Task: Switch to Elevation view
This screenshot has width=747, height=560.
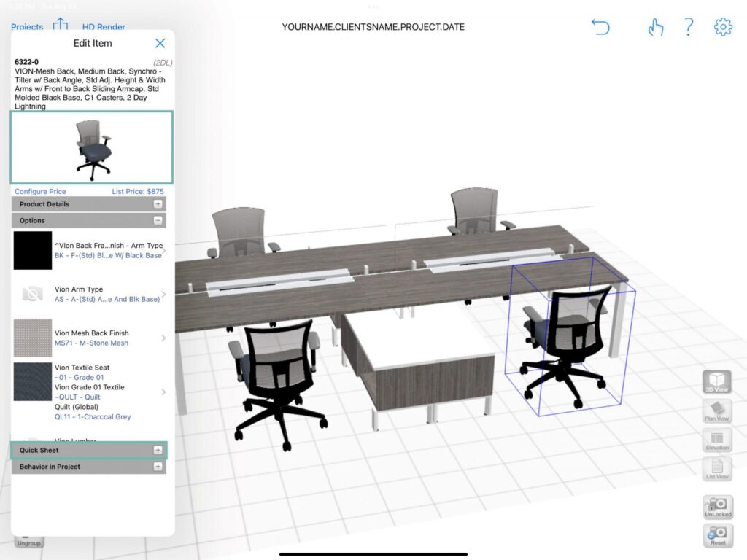Action: coord(717,440)
